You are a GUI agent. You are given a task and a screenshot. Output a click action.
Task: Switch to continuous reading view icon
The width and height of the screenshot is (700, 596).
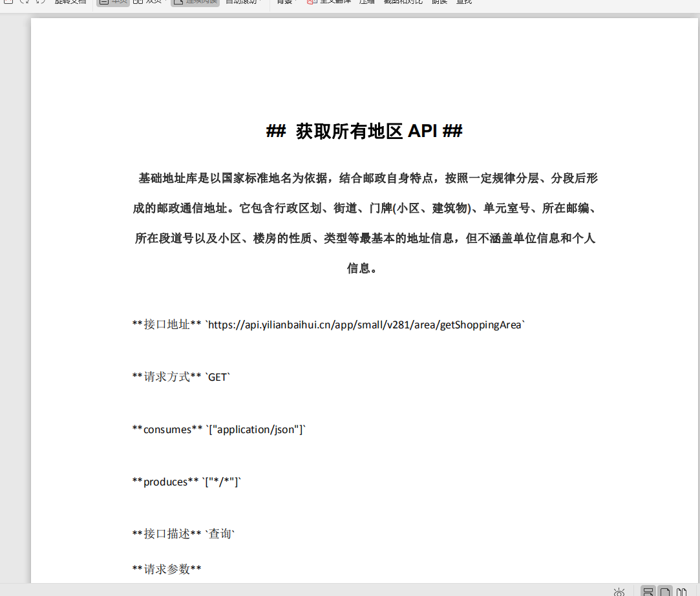[648, 591]
